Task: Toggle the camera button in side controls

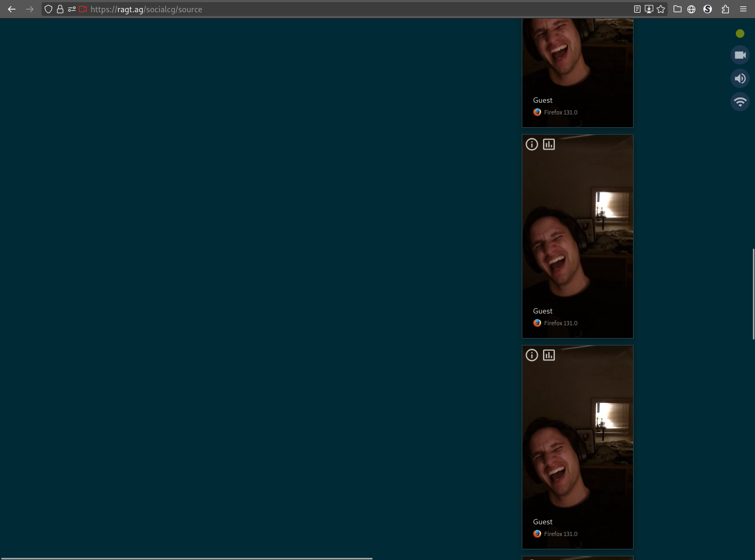Action: [x=740, y=55]
